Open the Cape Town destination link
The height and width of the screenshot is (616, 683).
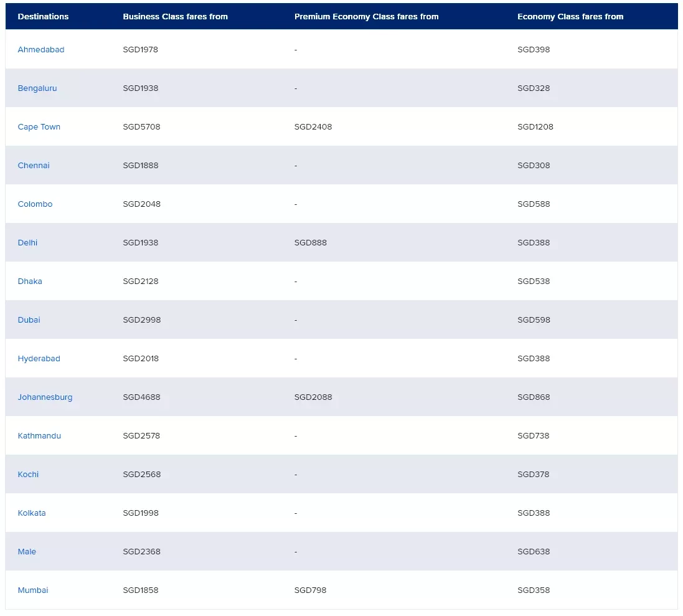click(x=39, y=127)
